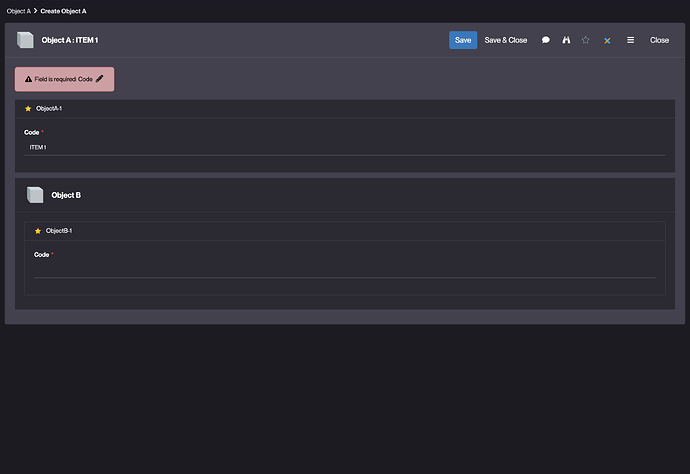This screenshot has height=474, width=690.
Task: Click the yellow star beside ObjectB-1
Action: (x=38, y=231)
